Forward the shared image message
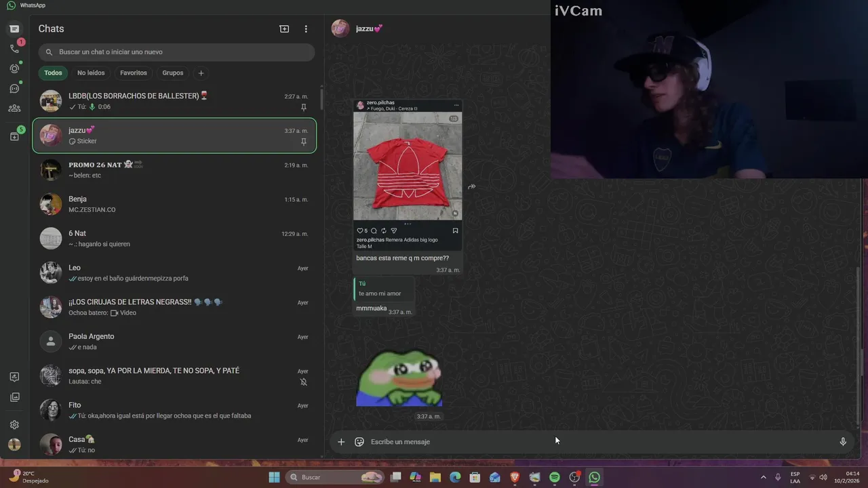 point(472,187)
